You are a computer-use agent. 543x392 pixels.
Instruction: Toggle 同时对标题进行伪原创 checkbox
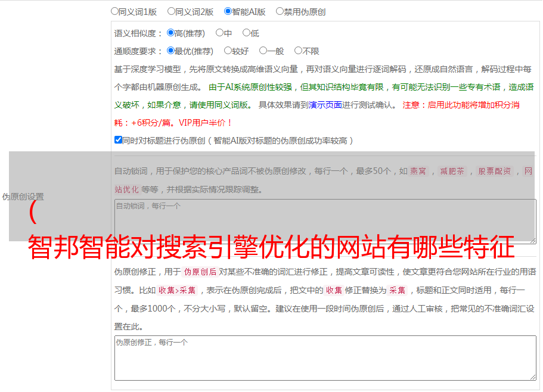[118, 140]
